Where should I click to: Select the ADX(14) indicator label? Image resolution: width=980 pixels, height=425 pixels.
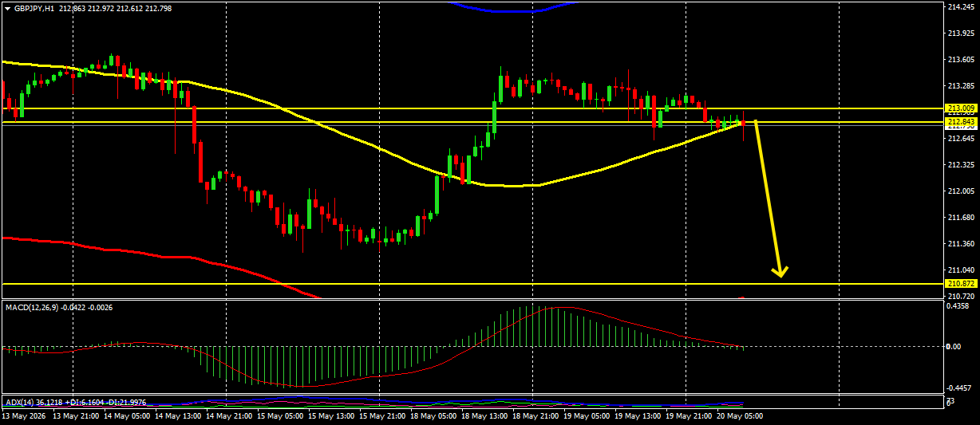(x=18, y=402)
